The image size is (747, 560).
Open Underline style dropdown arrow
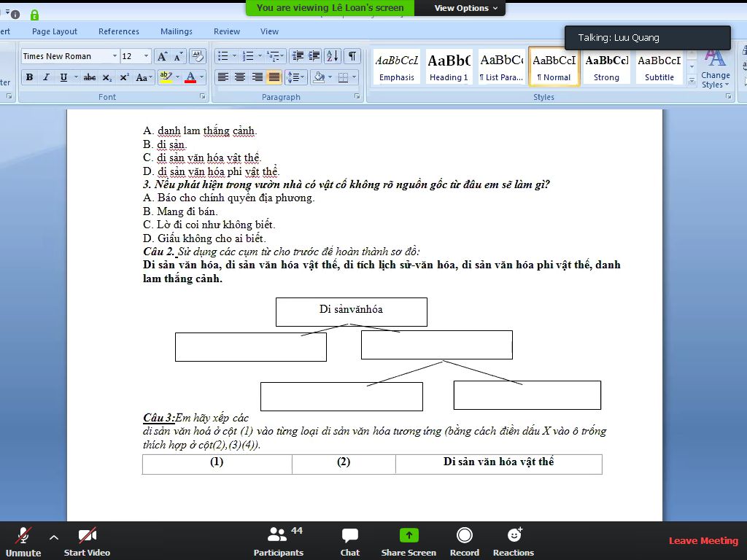[75, 77]
